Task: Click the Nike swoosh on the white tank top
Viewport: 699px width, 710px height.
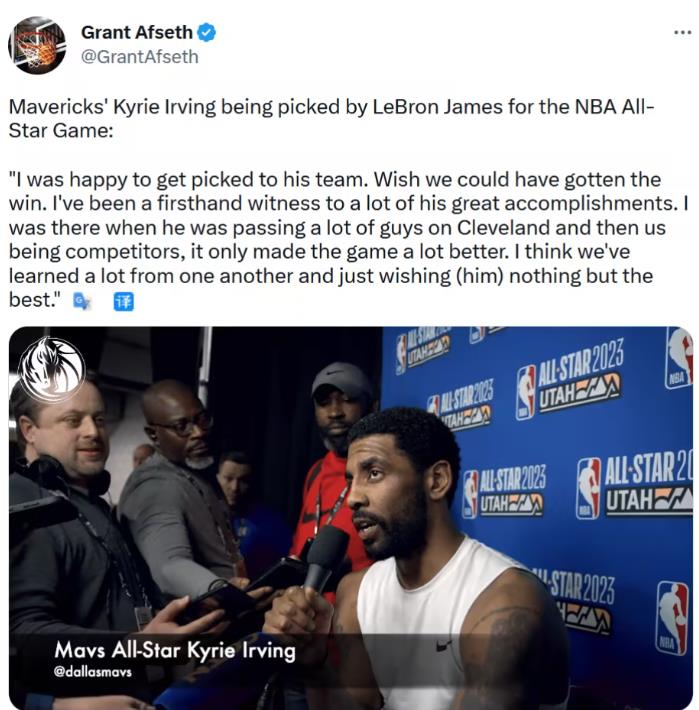Action: click(444, 646)
